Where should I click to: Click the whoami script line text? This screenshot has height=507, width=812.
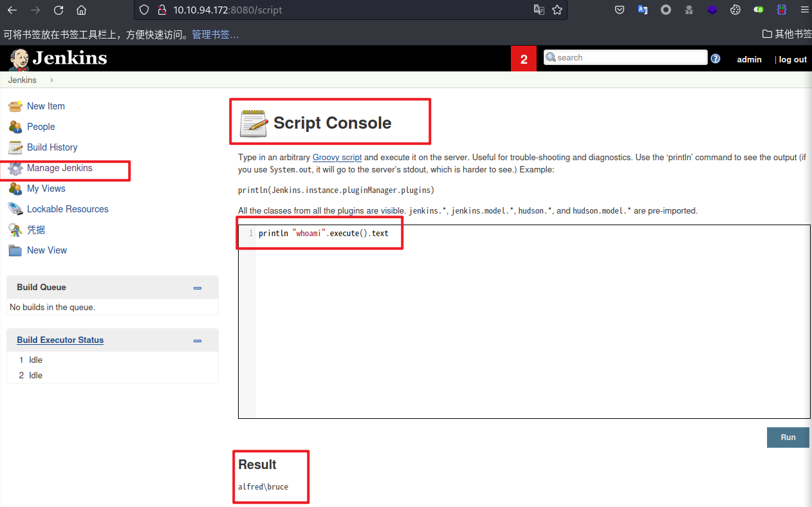[x=324, y=233]
